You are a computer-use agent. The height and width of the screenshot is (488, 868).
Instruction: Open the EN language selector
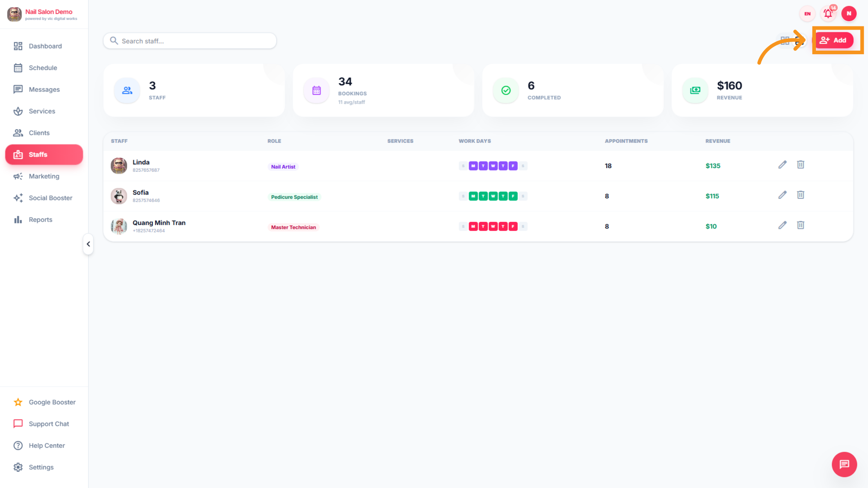807,14
